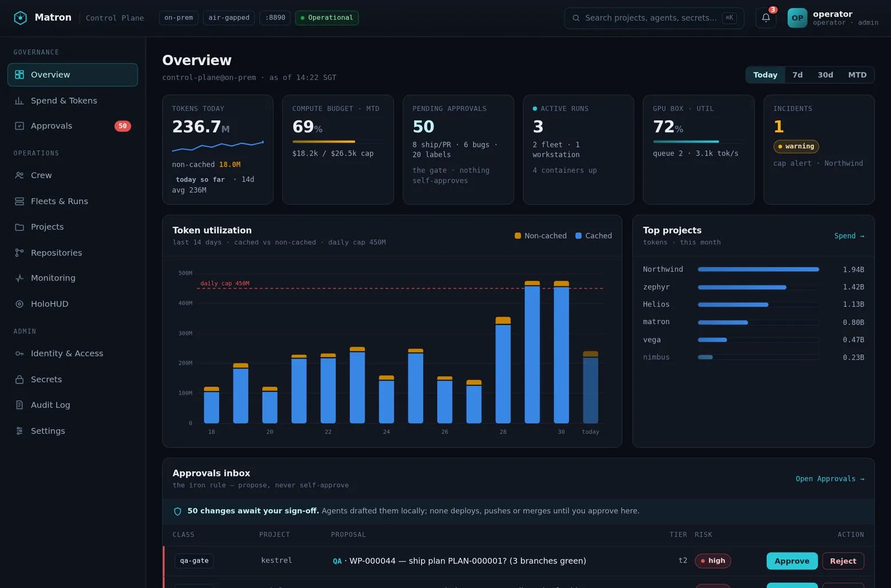Click the warning incident badge
The image size is (891, 588).
pyautogui.click(x=796, y=147)
